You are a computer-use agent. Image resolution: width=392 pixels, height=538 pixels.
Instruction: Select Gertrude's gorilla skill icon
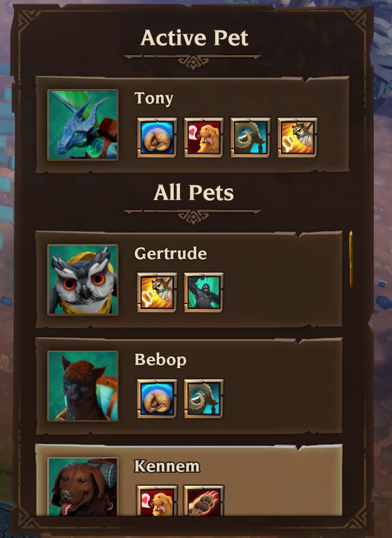coord(204,292)
